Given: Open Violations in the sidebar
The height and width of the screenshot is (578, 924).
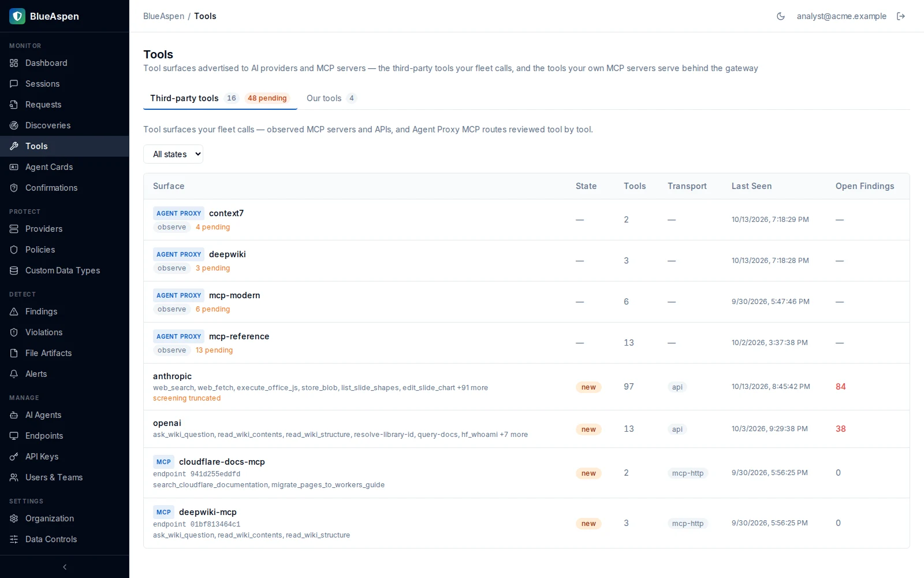Looking at the screenshot, I should (65, 332).
